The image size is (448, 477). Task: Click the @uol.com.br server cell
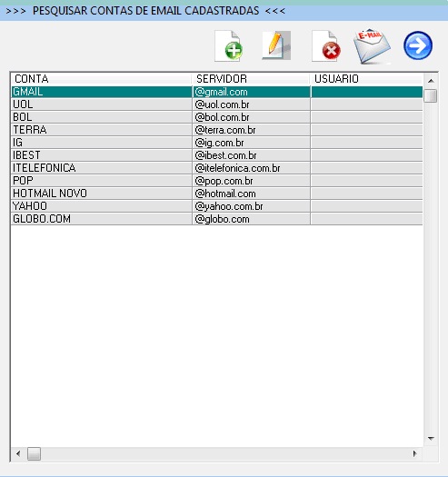point(252,104)
